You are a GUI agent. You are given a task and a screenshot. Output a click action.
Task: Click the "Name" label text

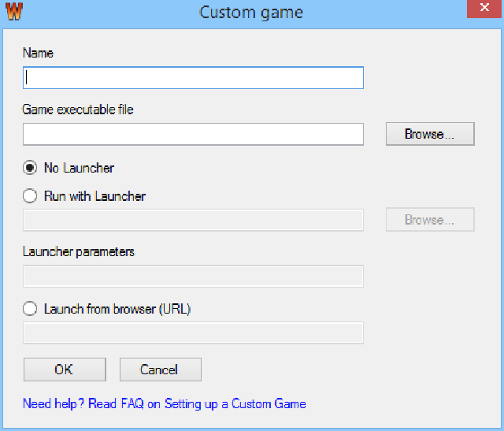coord(38,54)
